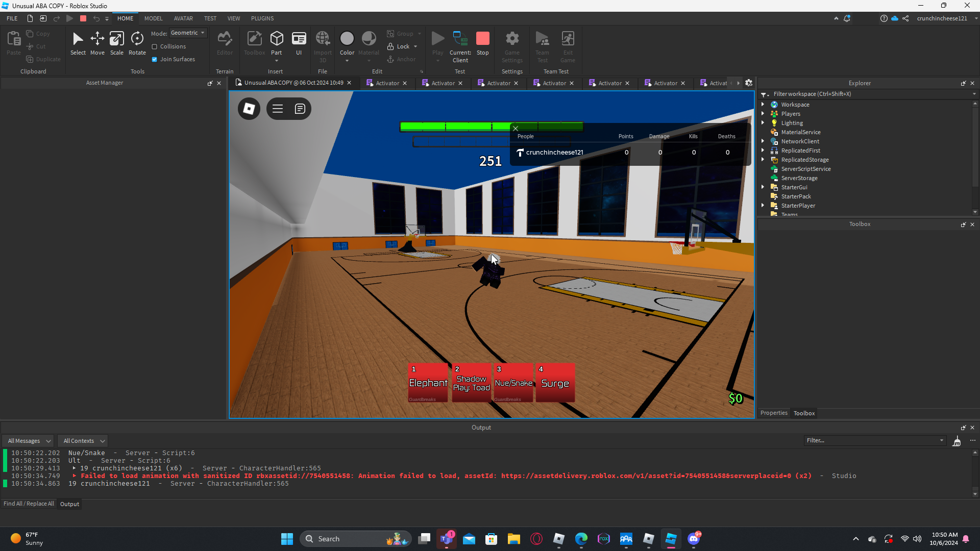Switch to the MODEL ribbon tab

point(153,18)
